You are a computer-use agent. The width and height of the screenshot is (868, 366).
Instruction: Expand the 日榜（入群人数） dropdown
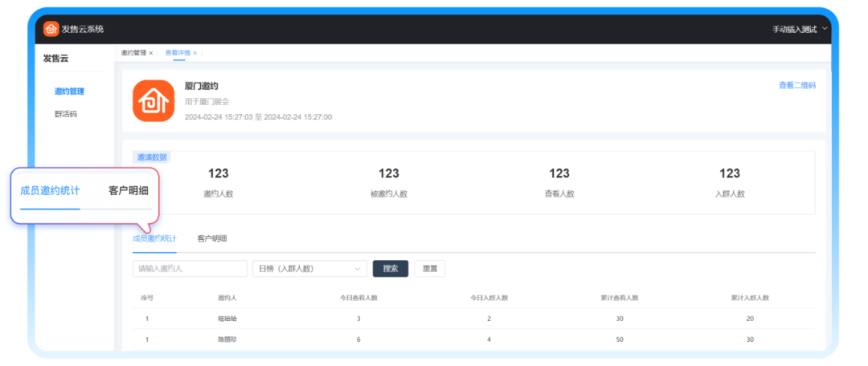pyautogui.click(x=309, y=269)
